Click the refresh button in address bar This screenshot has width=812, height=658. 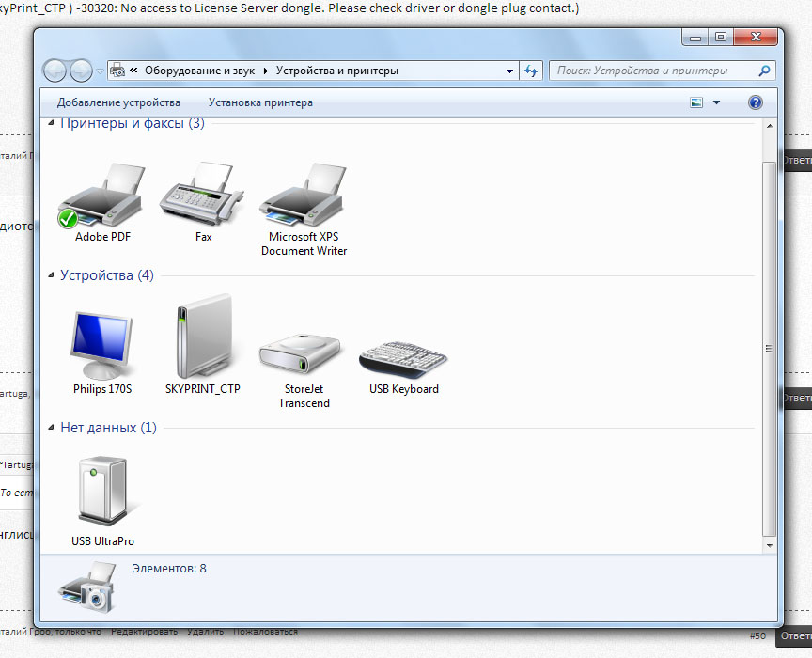(x=531, y=71)
